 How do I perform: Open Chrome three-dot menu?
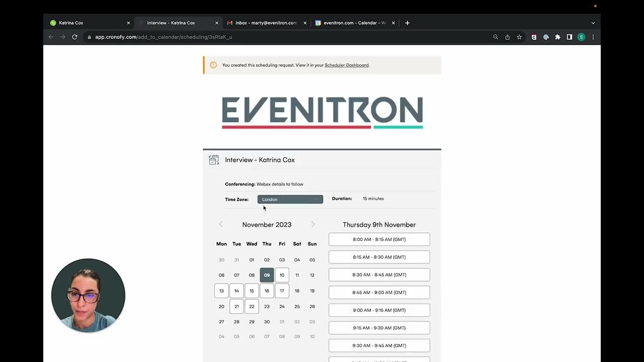(593, 37)
